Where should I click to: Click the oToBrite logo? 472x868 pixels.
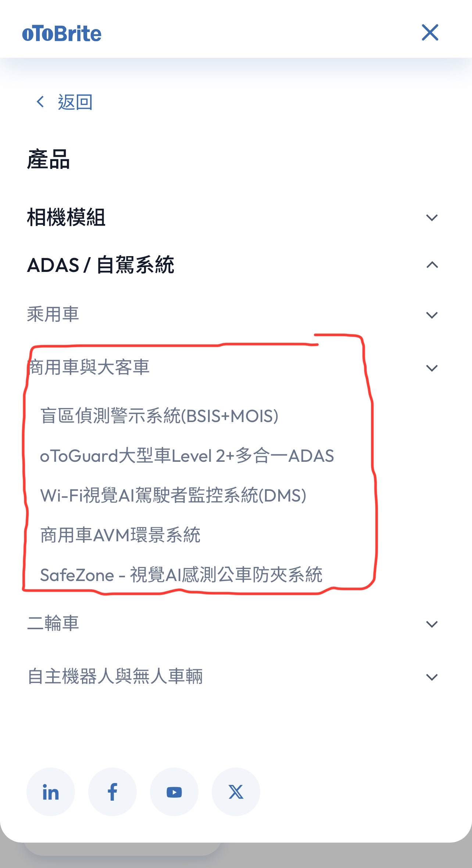click(x=62, y=33)
